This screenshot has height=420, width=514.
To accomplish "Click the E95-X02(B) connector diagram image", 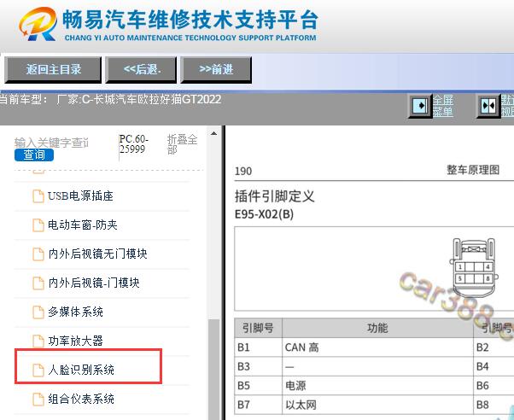I will pyautogui.click(x=474, y=268).
